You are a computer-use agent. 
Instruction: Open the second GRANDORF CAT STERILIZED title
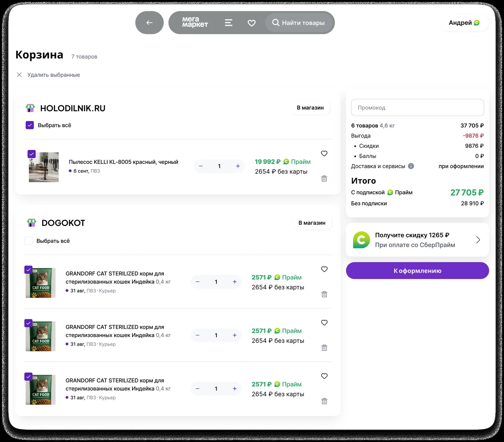coord(118,331)
